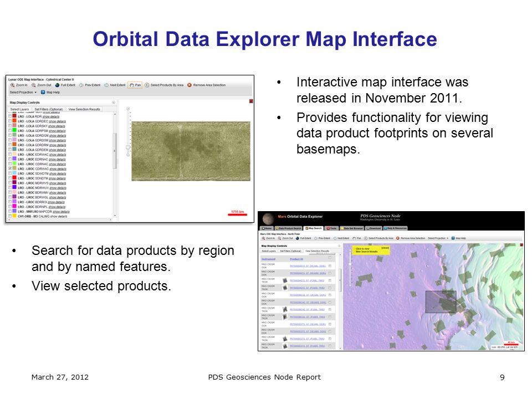Click green color swatch of LOLA GDRPSM

(x=14, y=130)
